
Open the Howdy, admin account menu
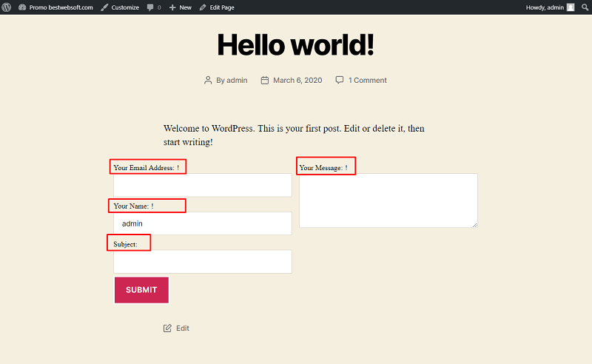coord(550,7)
